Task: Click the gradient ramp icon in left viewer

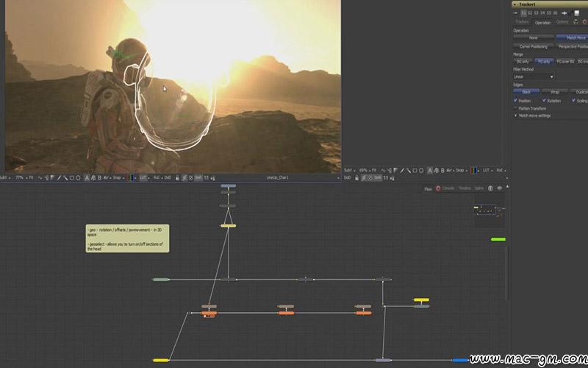Action: [52, 177]
